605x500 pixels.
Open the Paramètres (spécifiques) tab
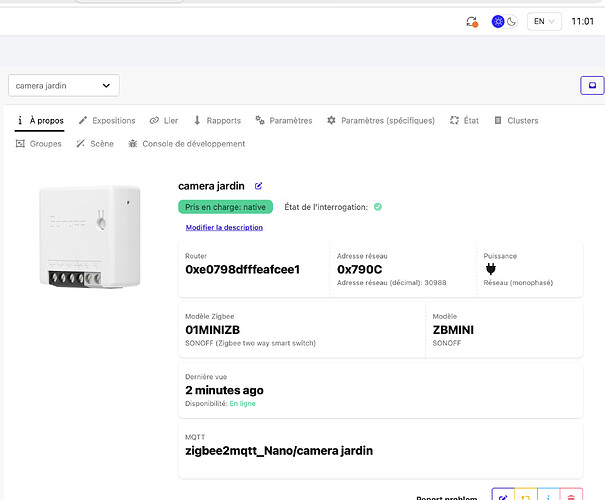coord(381,121)
